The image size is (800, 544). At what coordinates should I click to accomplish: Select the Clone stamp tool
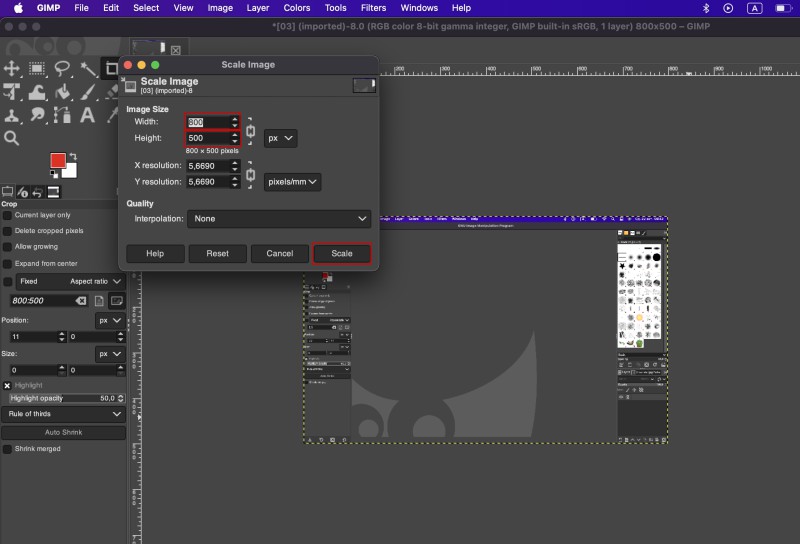[12, 116]
